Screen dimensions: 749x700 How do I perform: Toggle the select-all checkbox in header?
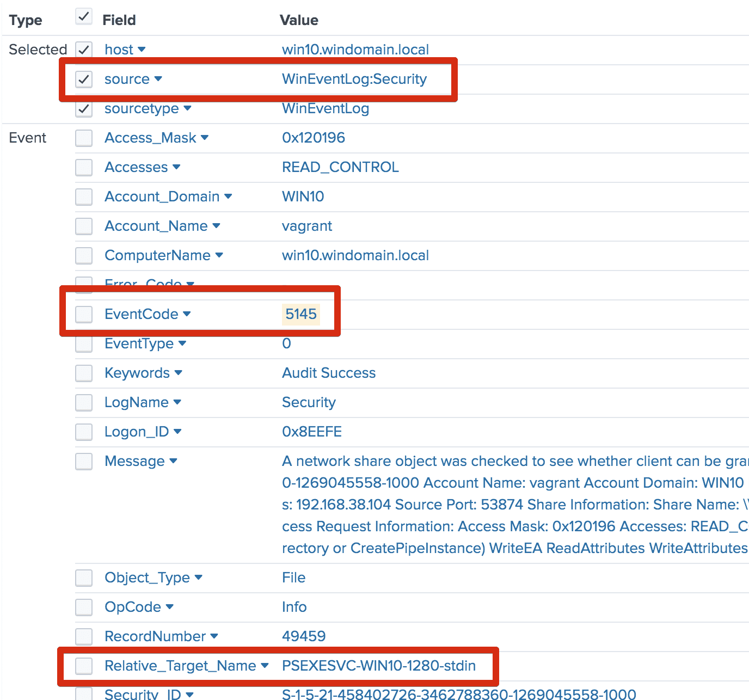[84, 17]
